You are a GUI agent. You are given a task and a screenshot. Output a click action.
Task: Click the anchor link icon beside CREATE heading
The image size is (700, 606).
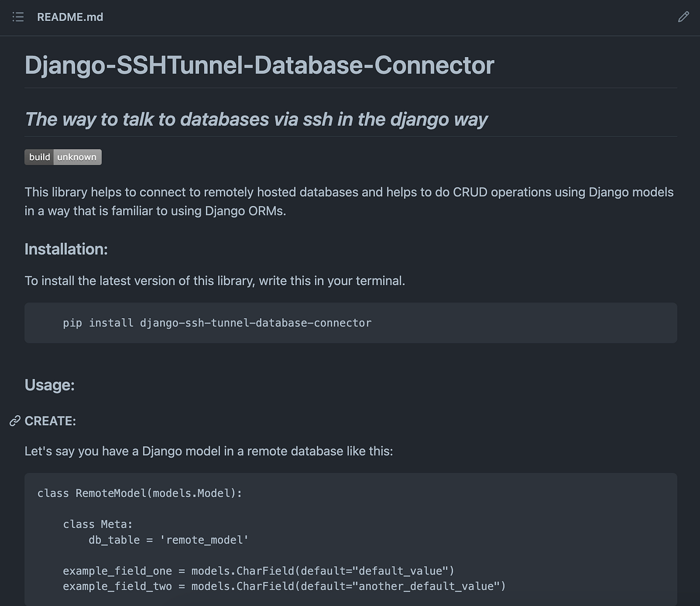point(13,421)
